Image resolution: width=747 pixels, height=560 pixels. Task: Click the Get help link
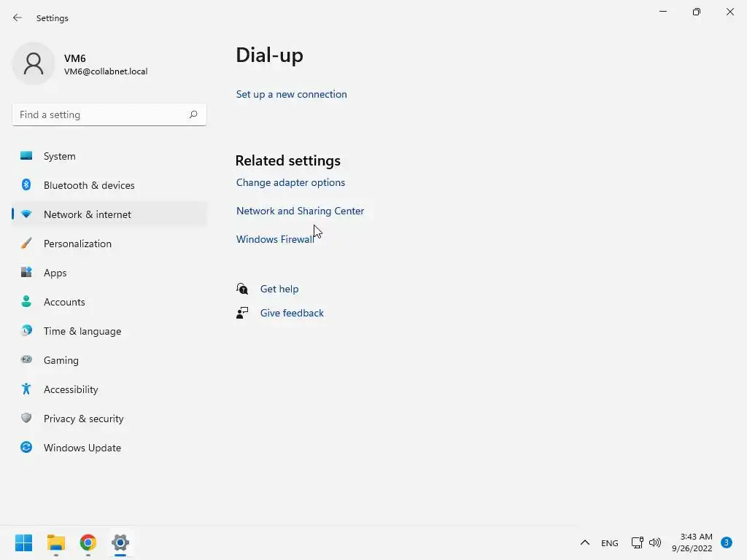tap(279, 289)
